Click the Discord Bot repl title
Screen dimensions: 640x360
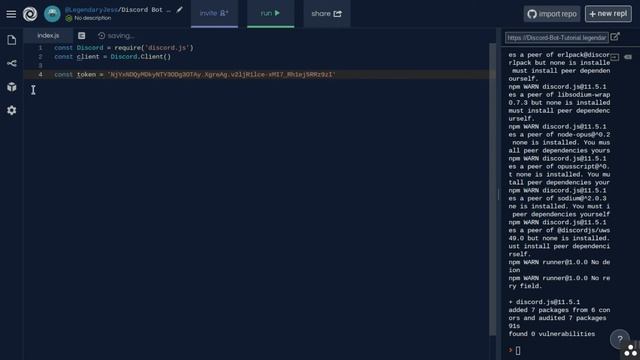[146, 10]
